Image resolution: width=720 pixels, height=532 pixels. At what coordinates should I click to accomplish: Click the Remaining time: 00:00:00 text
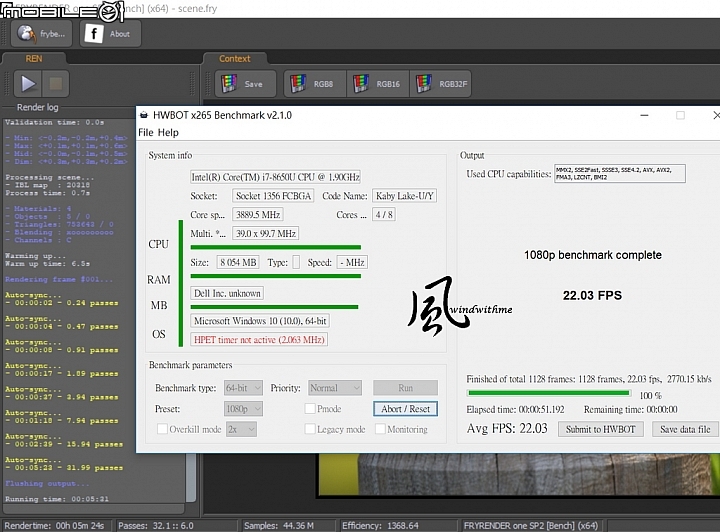(x=630, y=409)
